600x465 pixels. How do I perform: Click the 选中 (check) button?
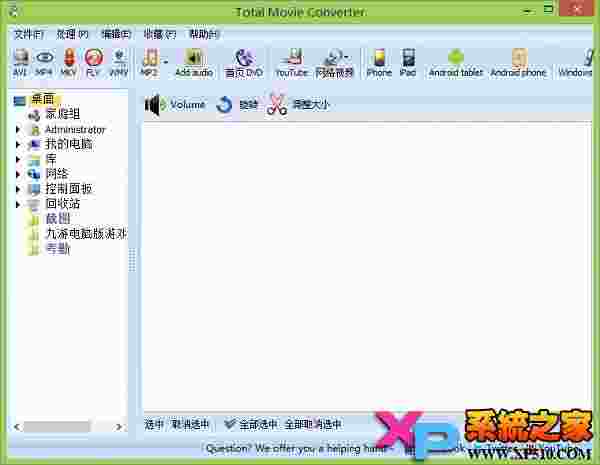[x=155, y=424]
